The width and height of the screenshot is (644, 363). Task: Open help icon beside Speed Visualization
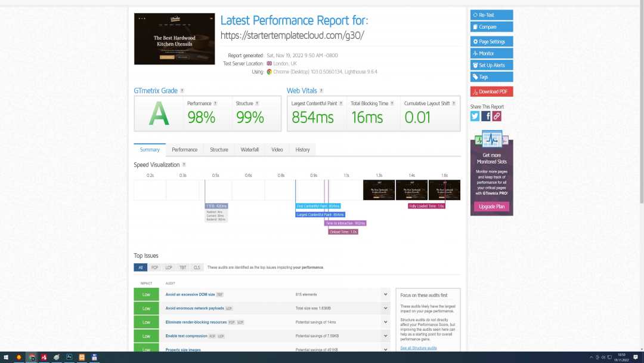[x=184, y=165]
